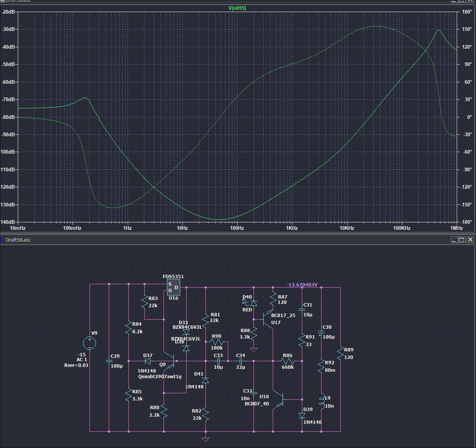
Task: Click the 150° label on phase axis
Action: 467,29
